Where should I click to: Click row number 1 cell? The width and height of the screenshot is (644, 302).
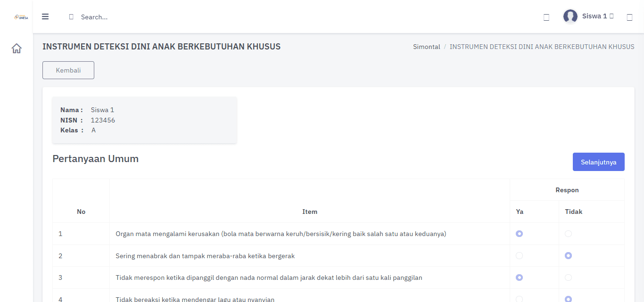click(81, 234)
